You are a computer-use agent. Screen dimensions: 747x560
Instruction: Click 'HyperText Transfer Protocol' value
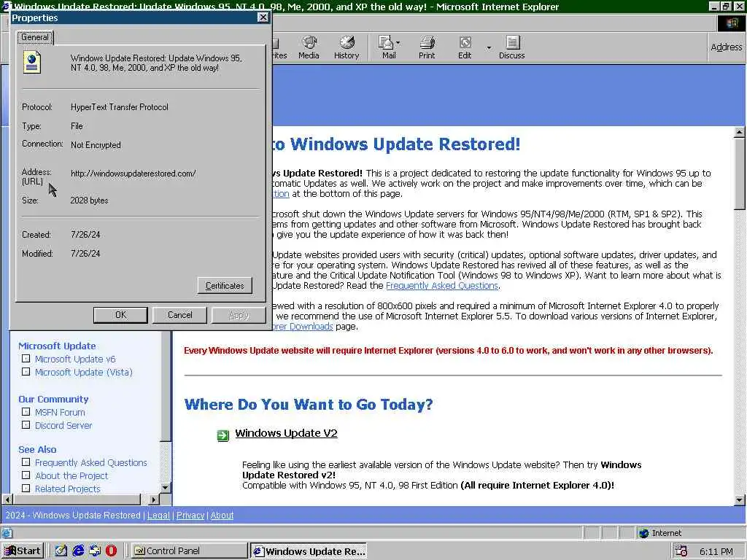point(119,107)
